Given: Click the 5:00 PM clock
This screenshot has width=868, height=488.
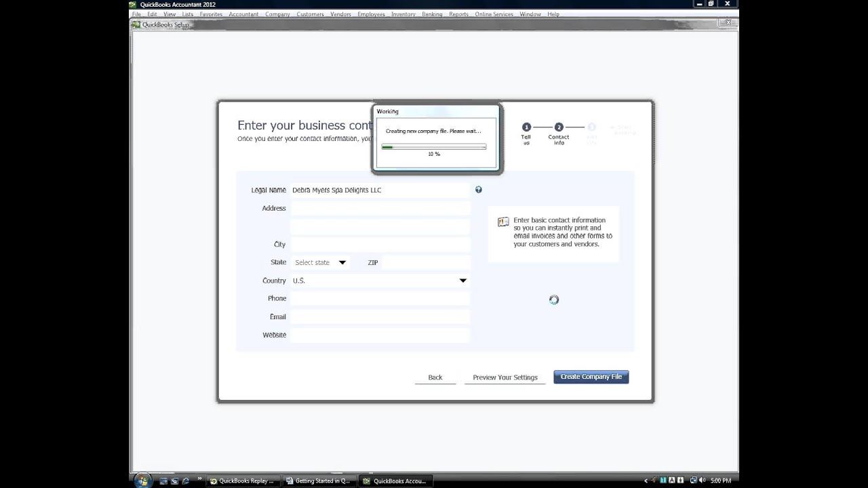Looking at the screenshot, I should click(721, 481).
